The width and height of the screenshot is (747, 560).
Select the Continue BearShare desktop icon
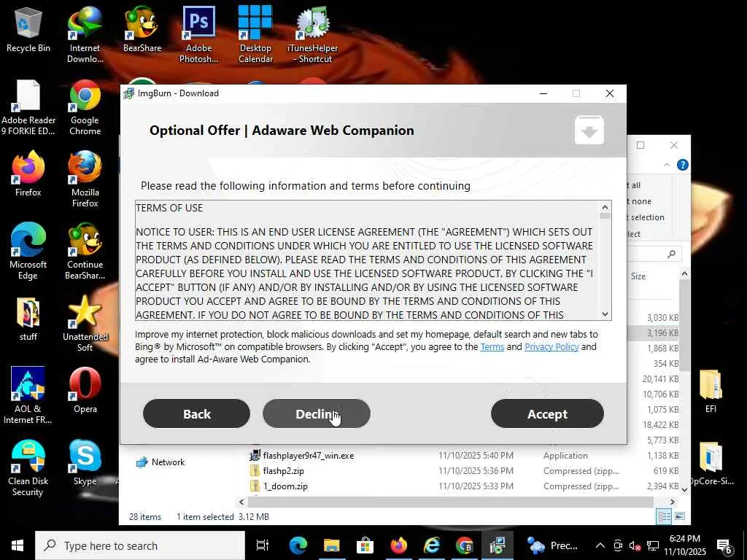(85, 252)
